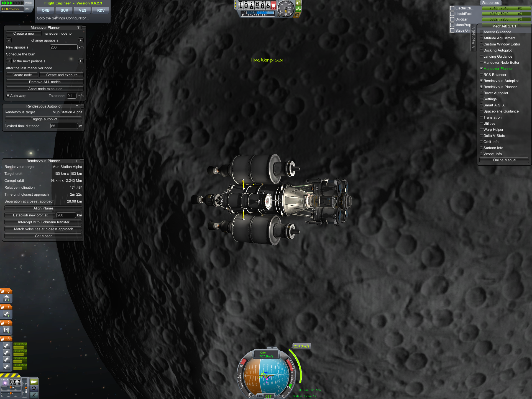
Task: Click the Tolerance input field
Action: pyautogui.click(x=71, y=96)
